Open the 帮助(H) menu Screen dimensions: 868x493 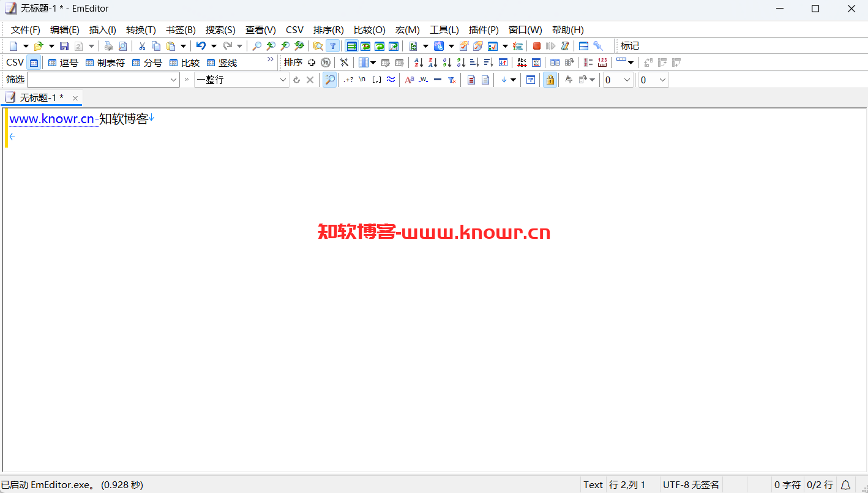[x=568, y=29]
